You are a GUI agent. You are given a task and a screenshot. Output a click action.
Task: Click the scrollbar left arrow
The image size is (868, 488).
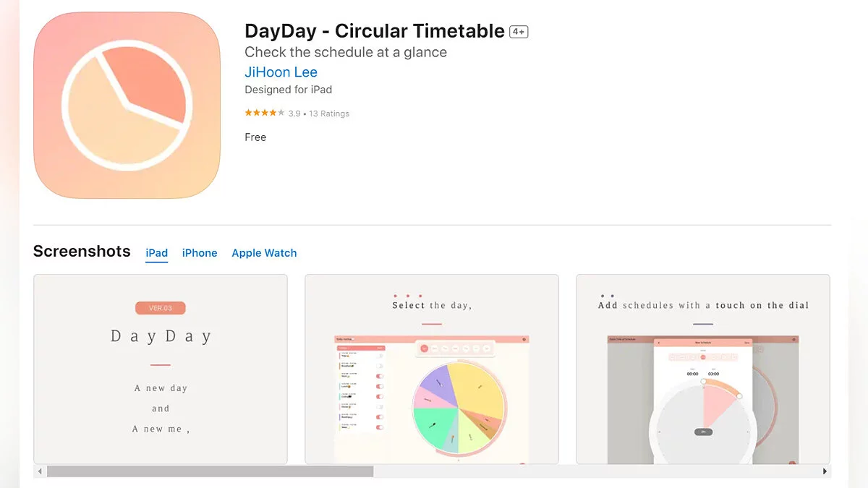click(x=41, y=471)
